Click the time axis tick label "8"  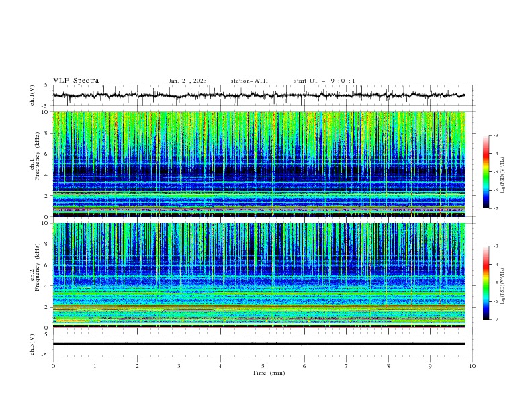[388, 366]
